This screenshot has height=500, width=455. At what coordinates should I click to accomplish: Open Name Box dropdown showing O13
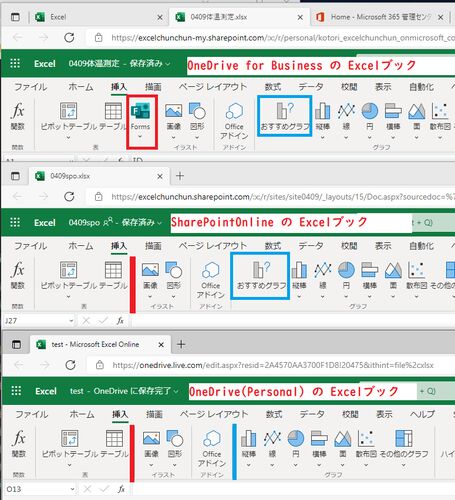[72, 489]
